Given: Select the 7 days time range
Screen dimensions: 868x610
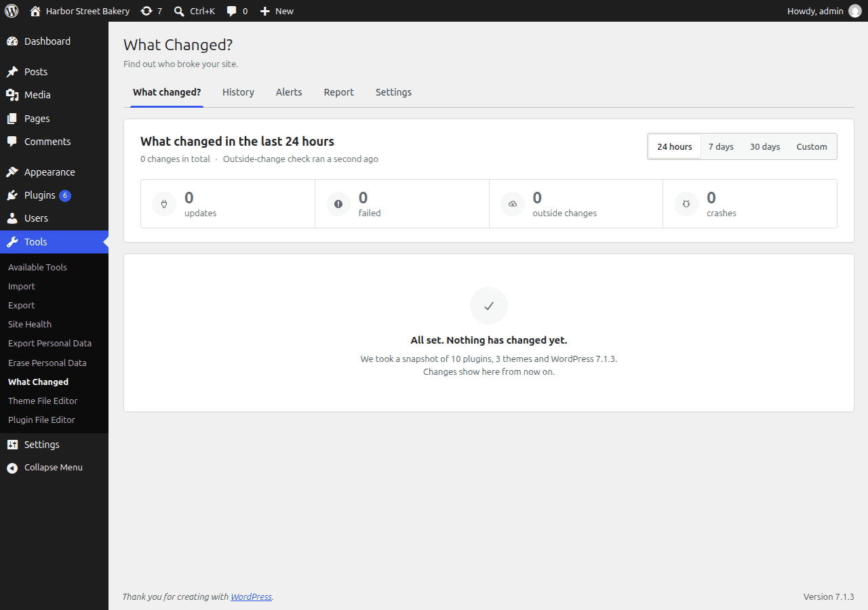Looking at the screenshot, I should click(721, 146).
